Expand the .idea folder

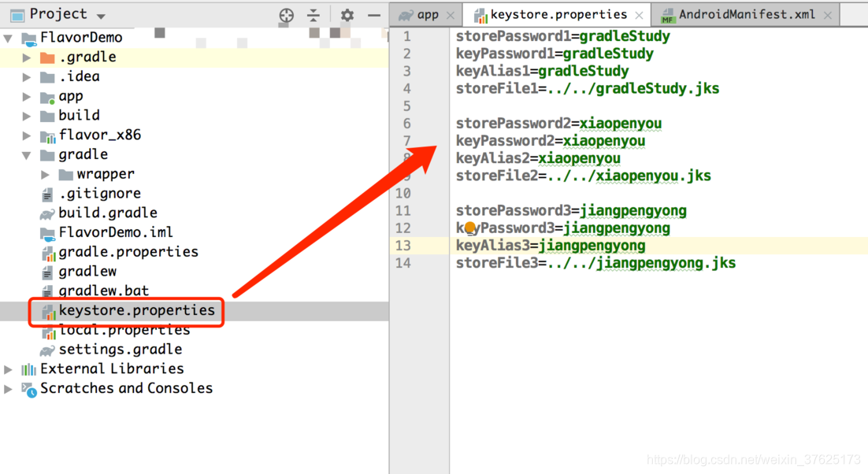pyautogui.click(x=26, y=77)
